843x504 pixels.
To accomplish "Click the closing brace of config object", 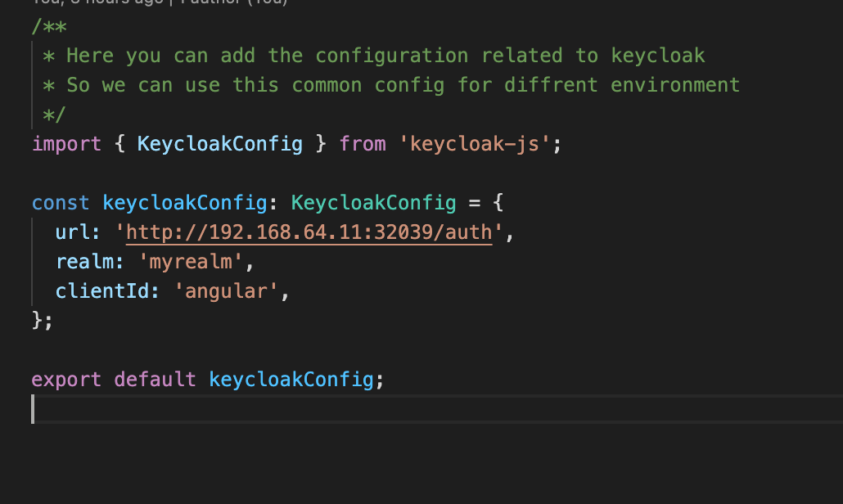I will tap(38, 320).
